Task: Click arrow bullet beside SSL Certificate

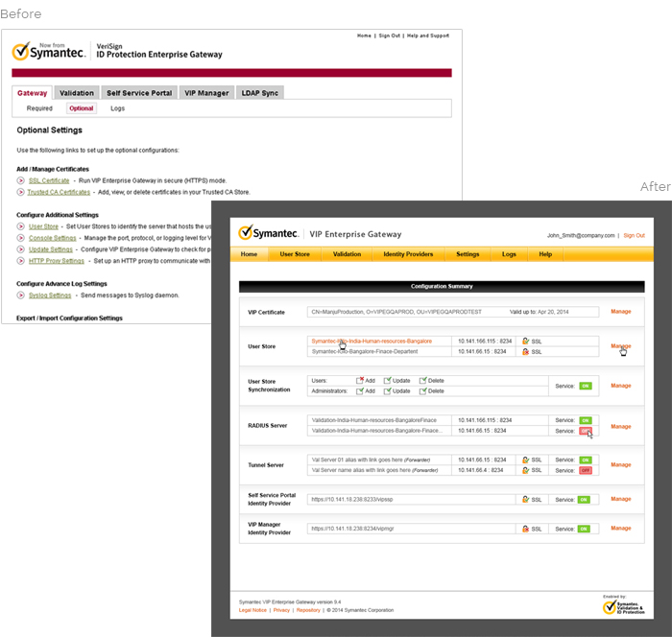Action: tap(20, 180)
